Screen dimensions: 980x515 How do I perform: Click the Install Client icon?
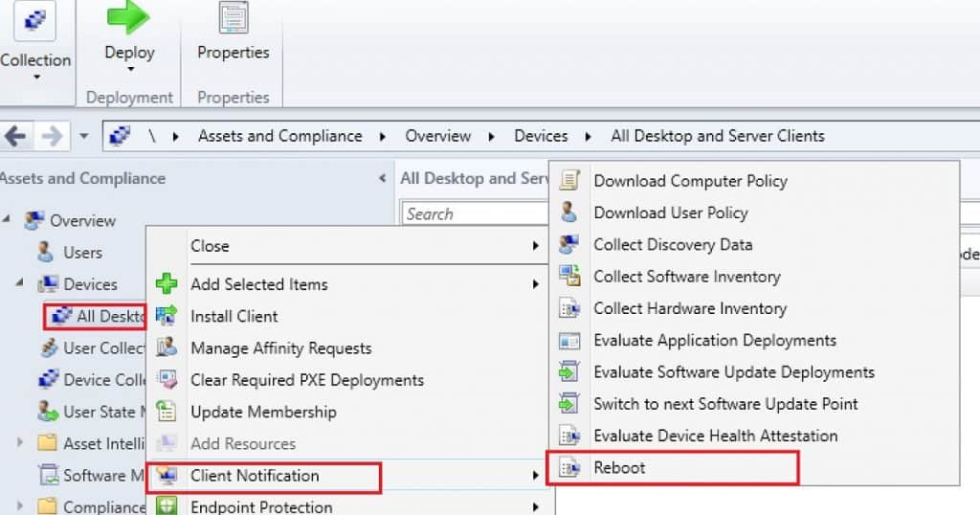[167, 316]
